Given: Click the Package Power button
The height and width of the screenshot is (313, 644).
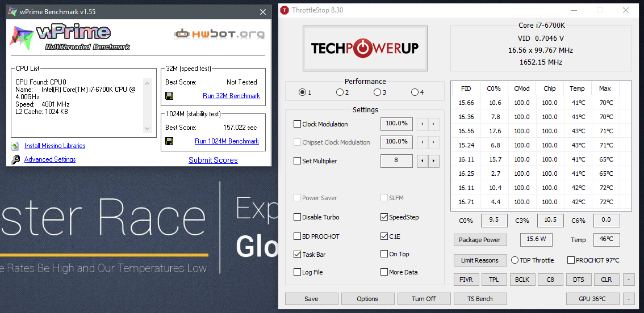Looking at the screenshot, I should click(x=480, y=240).
